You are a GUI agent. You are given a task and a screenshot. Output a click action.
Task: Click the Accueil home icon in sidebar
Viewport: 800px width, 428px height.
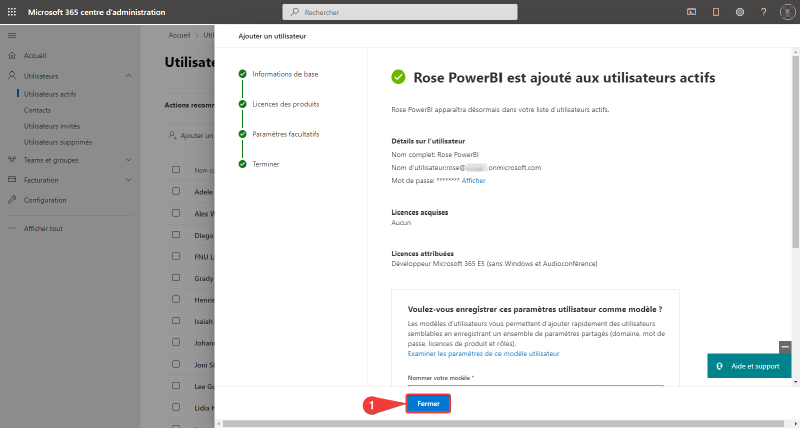[x=12, y=56]
